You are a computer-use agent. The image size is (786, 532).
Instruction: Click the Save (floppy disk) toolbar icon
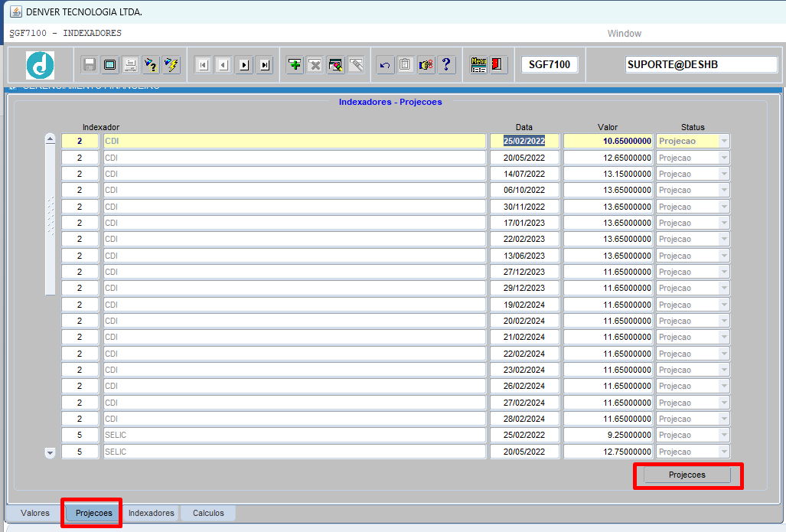pyautogui.click(x=90, y=65)
